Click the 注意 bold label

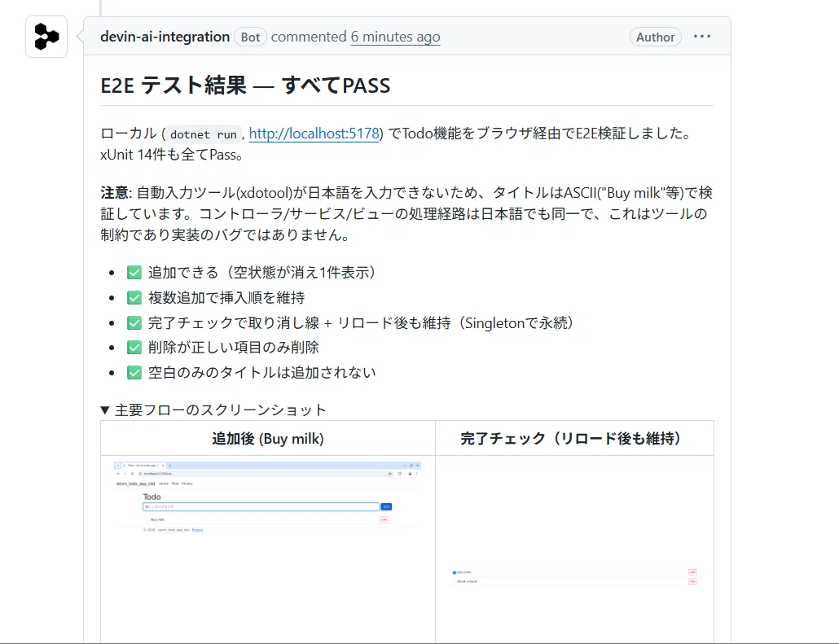tap(115, 193)
